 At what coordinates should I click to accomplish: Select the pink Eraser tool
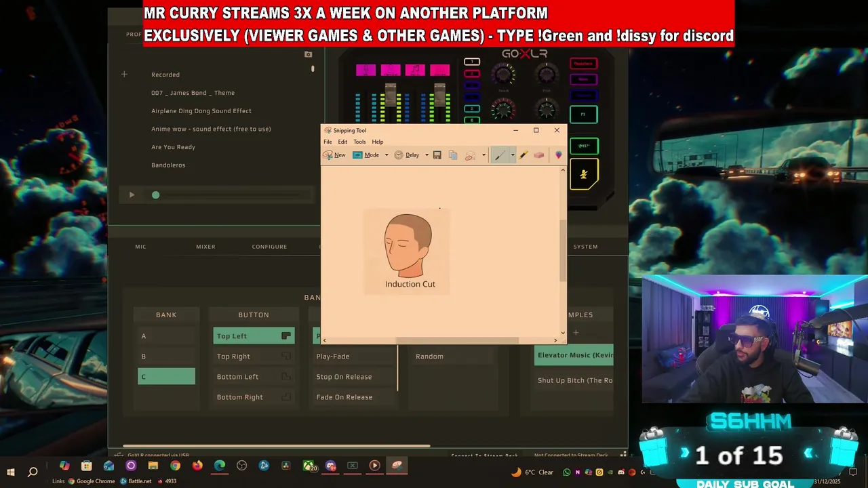coord(539,155)
